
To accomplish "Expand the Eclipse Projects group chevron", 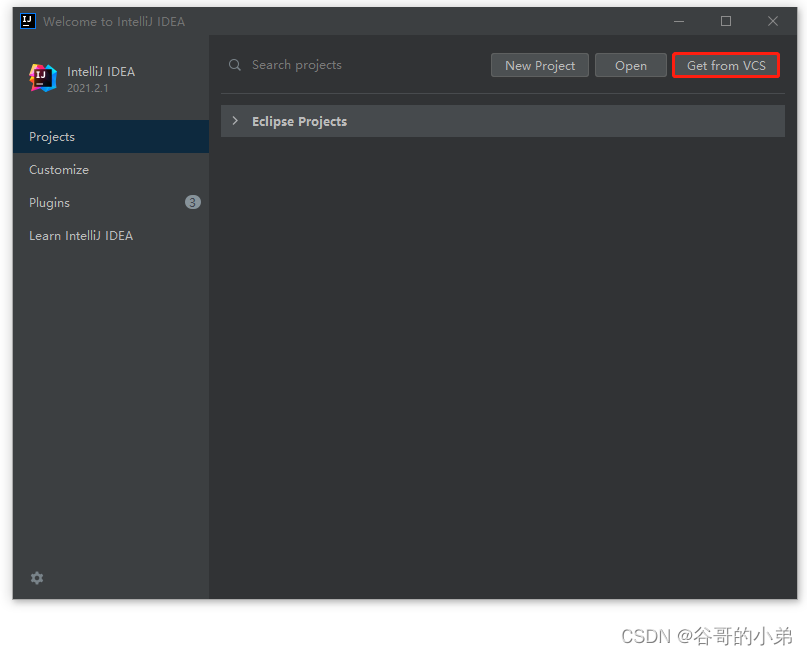I will point(235,121).
